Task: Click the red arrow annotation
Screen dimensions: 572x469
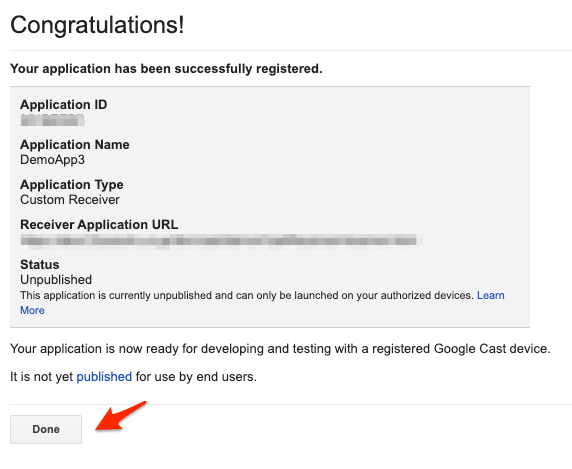Action: 121,416
